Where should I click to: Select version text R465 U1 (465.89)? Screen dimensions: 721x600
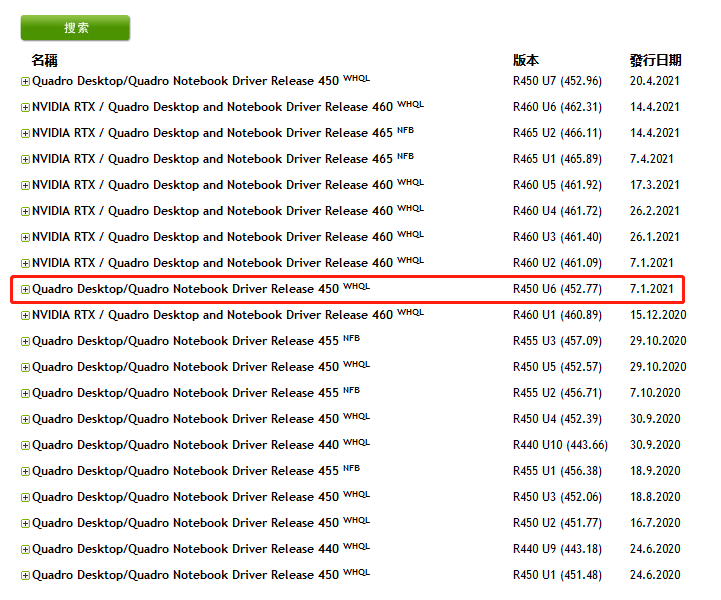coord(557,159)
